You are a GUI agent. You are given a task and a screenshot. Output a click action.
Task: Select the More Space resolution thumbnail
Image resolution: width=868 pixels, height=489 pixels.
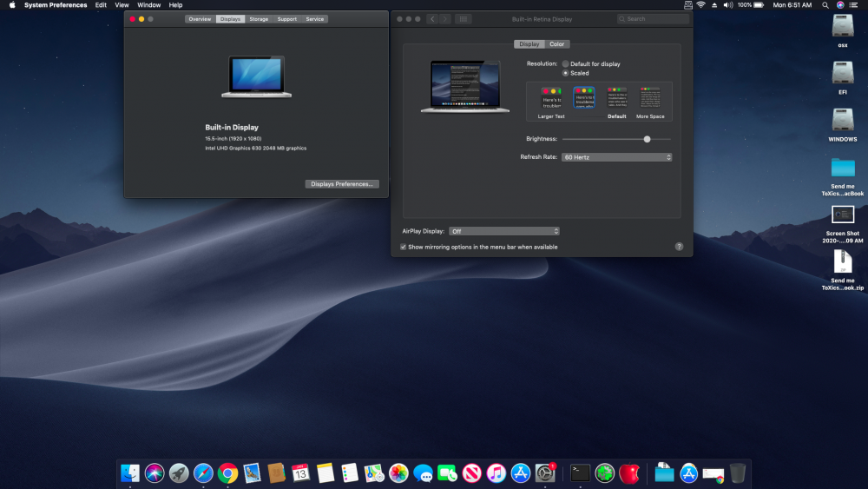650,97
